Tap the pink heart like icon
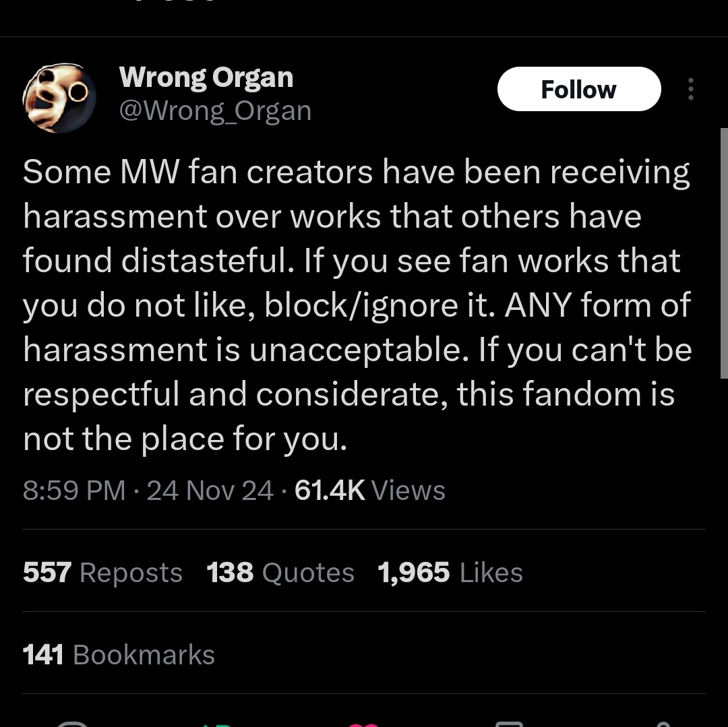Screen dimensions: 728x727 point(363,724)
